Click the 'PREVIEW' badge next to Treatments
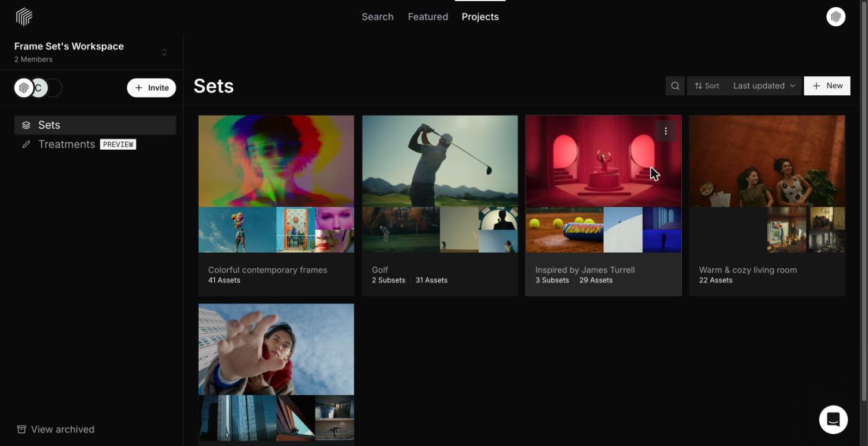 click(x=118, y=144)
